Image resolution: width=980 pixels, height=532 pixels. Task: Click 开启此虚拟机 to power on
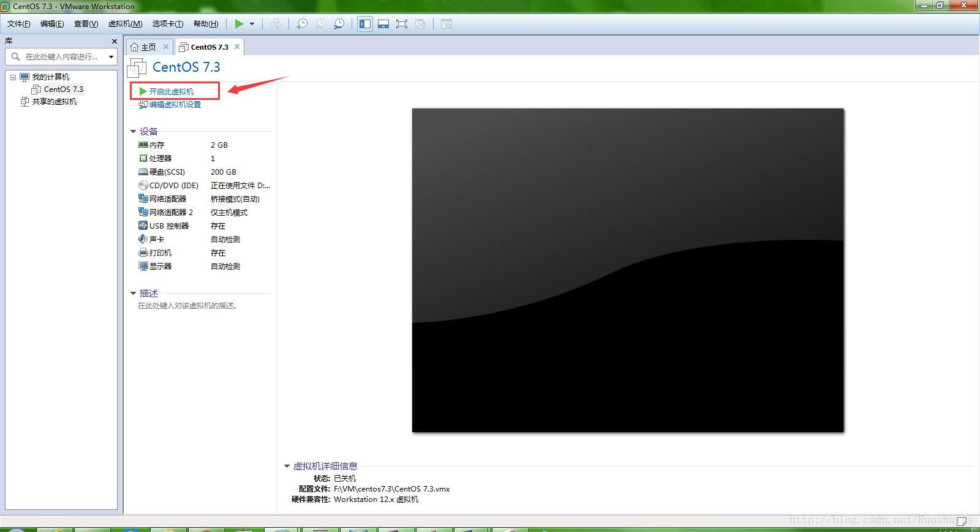[x=171, y=91]
